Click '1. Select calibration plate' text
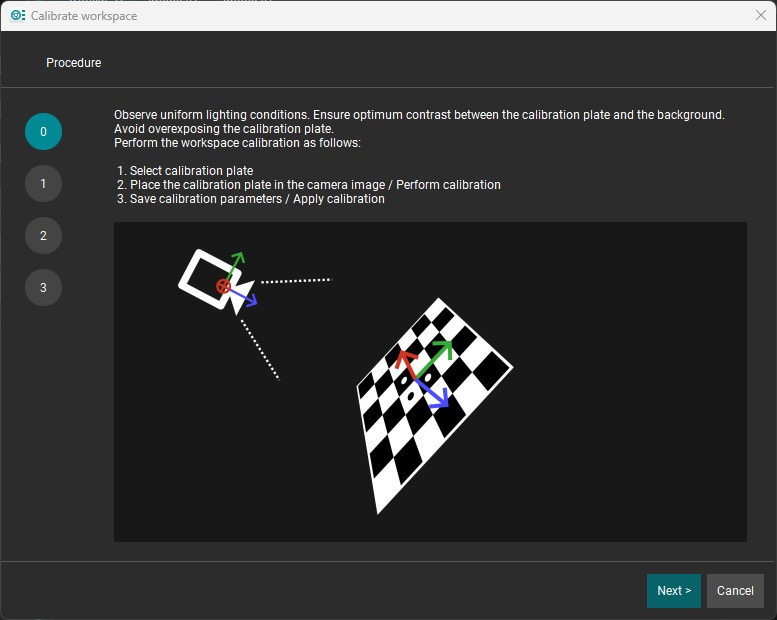The width and height of the screenshot is (777, 620). tap(185, 170)
